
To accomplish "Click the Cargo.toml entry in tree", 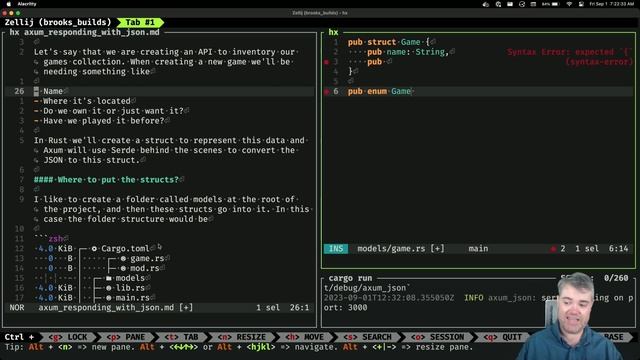I will pyautogui.click(x=125, y=249).
